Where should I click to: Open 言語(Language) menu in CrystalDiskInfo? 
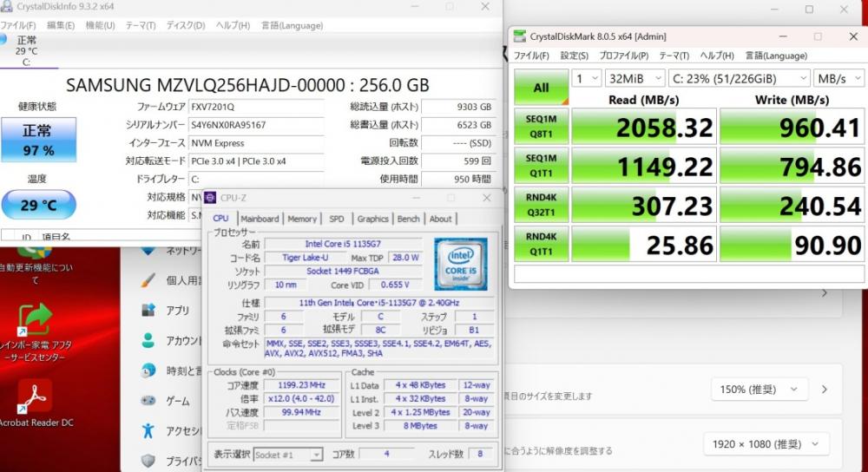point(292,25)
